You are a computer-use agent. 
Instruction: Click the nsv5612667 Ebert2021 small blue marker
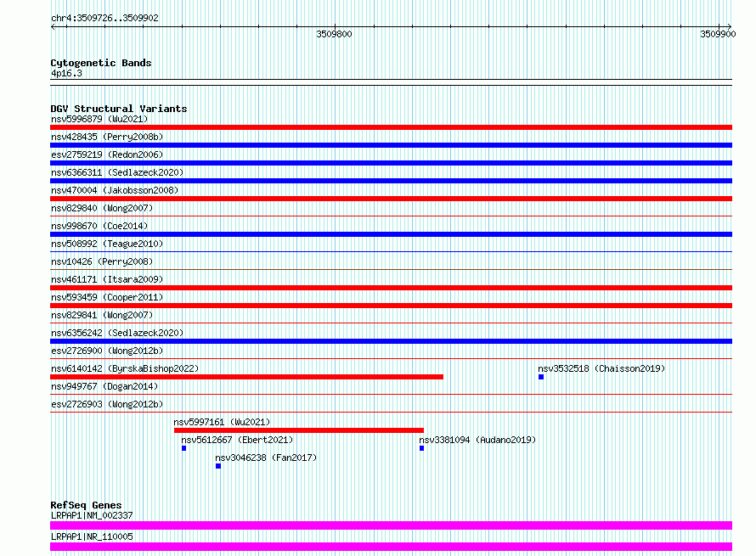coord(183,448)
